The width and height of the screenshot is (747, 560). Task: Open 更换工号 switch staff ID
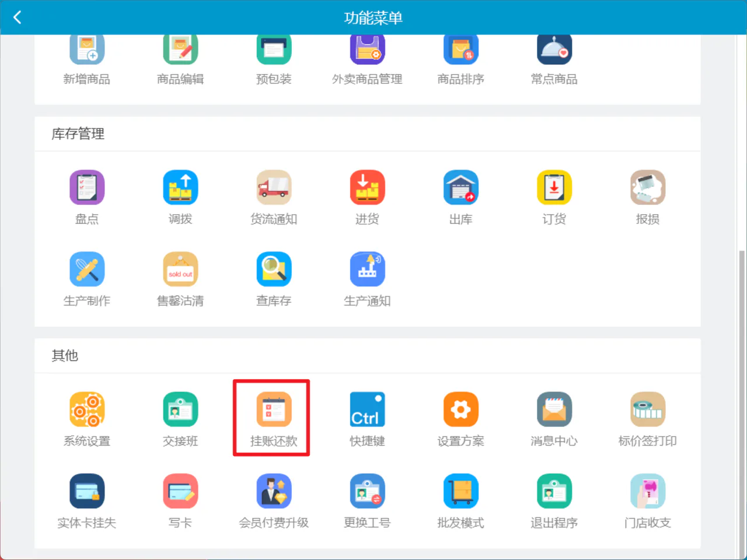pos(367,501)
